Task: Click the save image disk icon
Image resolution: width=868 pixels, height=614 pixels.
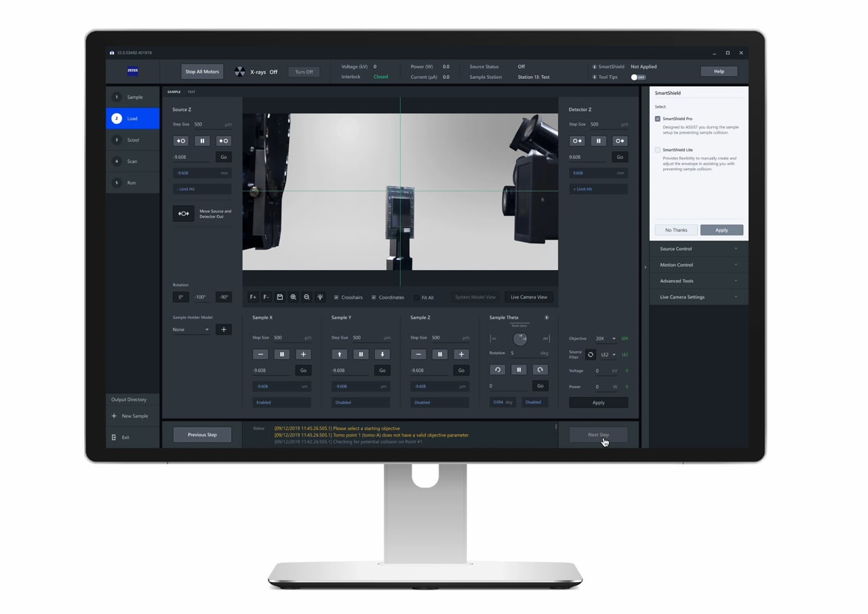Action: click(x=279, y=297)
